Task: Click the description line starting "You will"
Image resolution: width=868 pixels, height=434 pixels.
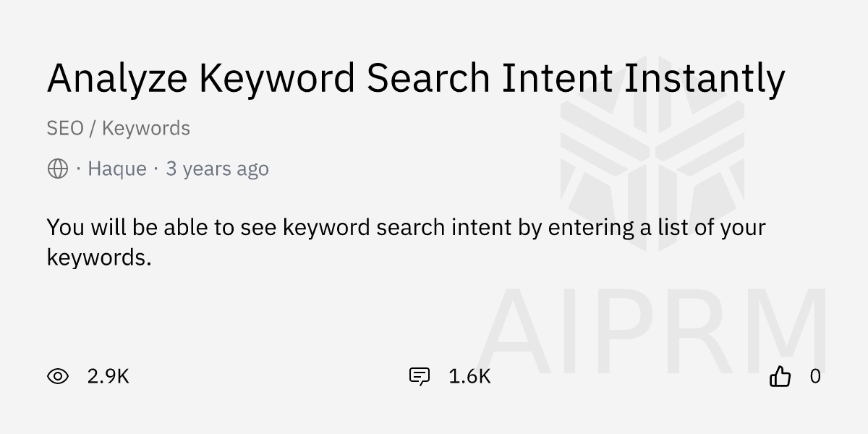Action: click(405, 227)
